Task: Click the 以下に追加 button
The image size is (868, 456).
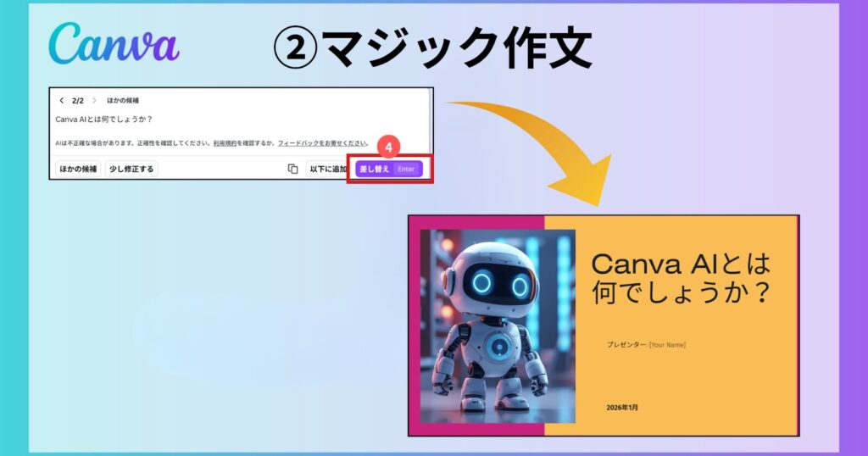Action: click(x=328, y=169)
